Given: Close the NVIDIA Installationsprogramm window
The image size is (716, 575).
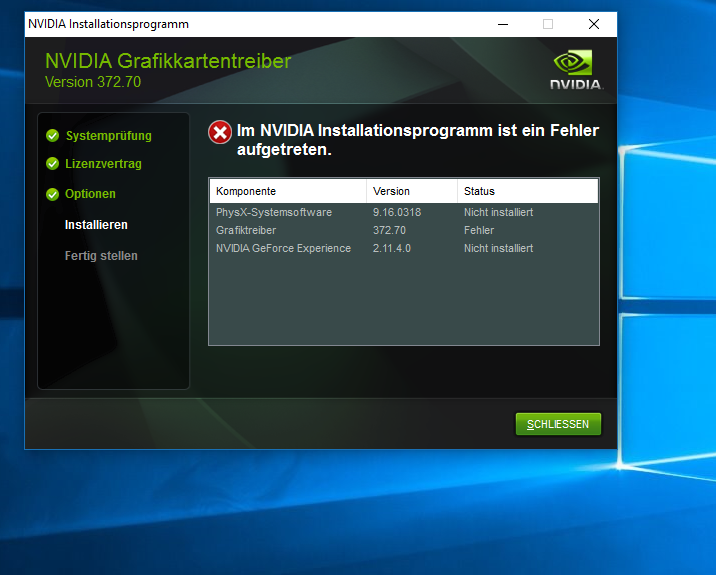Looking at the screenshot, I should tap(594, 24).
